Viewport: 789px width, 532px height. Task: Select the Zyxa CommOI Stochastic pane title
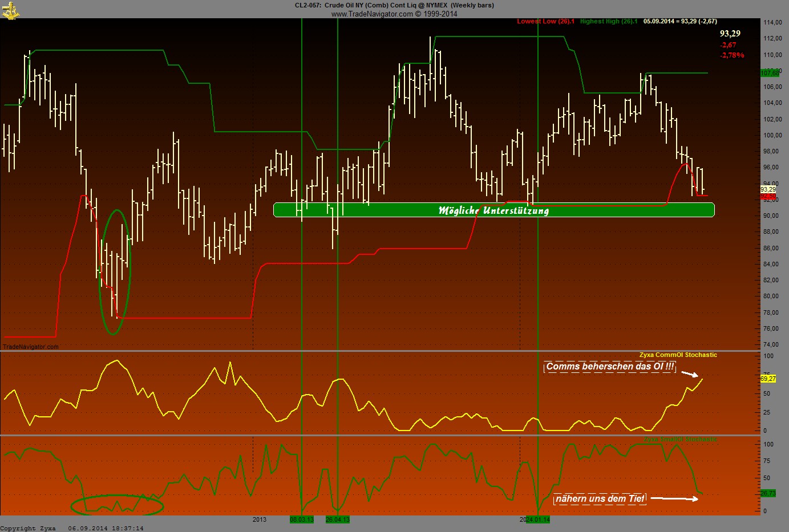pos(678,355)
